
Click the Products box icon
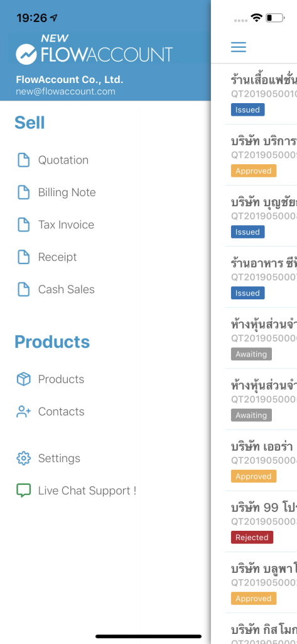[24, 379]
